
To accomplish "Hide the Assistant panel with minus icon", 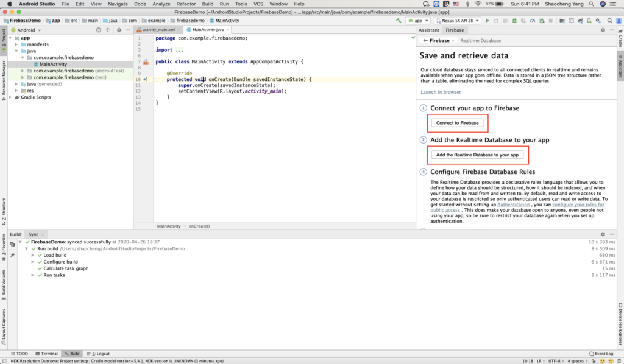I will click(612, 30).
